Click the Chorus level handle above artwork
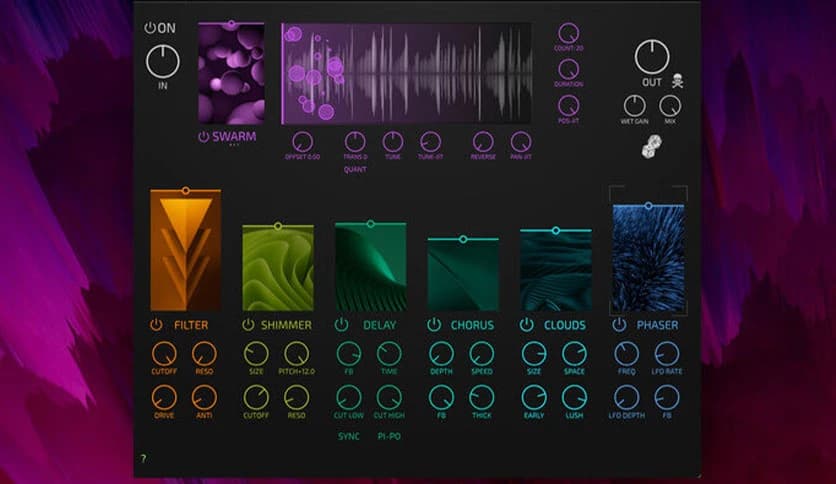 click(x=463, y=239)
